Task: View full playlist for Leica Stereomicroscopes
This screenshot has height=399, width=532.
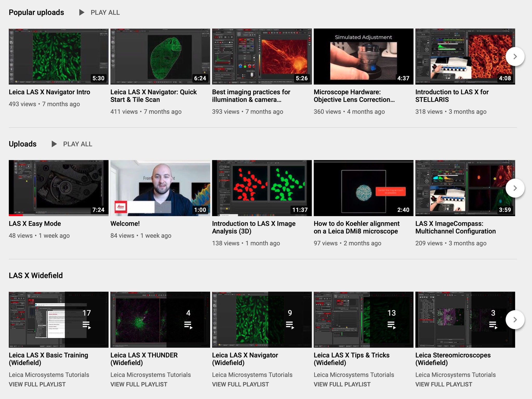Action: (x=444, y=384)
